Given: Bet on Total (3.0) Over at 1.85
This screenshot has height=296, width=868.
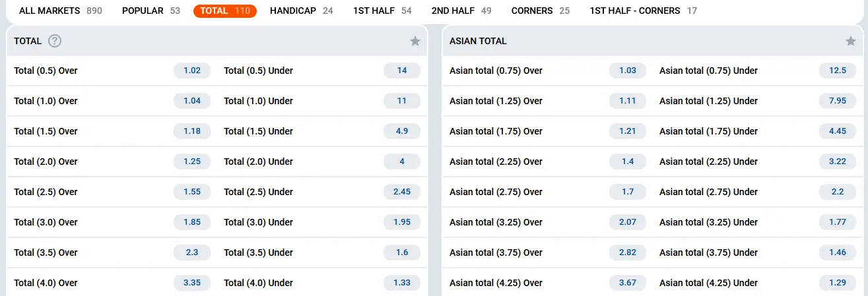Looking at the screenshot, I should point(192,222).
